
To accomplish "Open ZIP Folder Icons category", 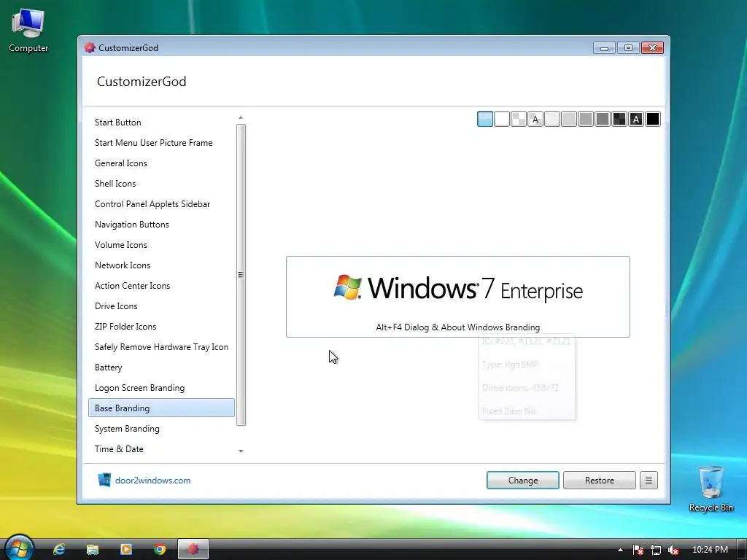I will pos(161,327).
